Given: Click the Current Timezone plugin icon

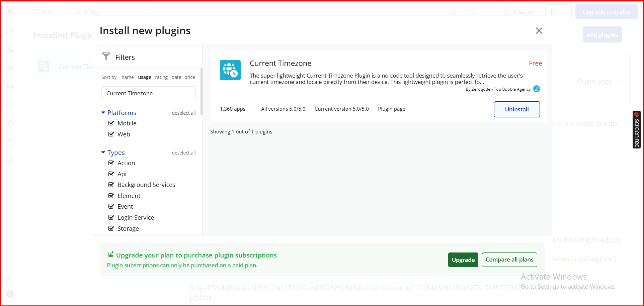Looking at the screenshot, I should click(x=230, y=70).
